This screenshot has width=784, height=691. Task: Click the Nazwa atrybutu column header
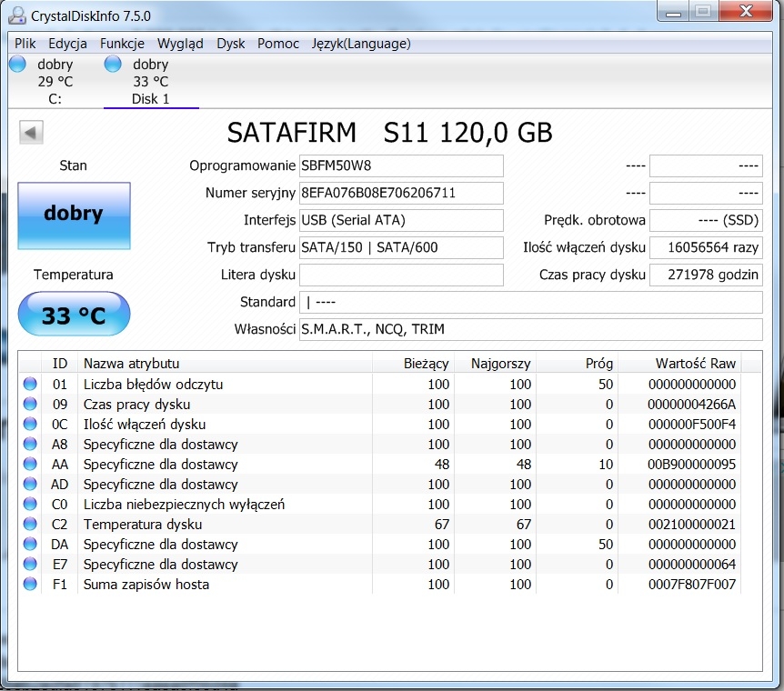(x=225, y=364)
